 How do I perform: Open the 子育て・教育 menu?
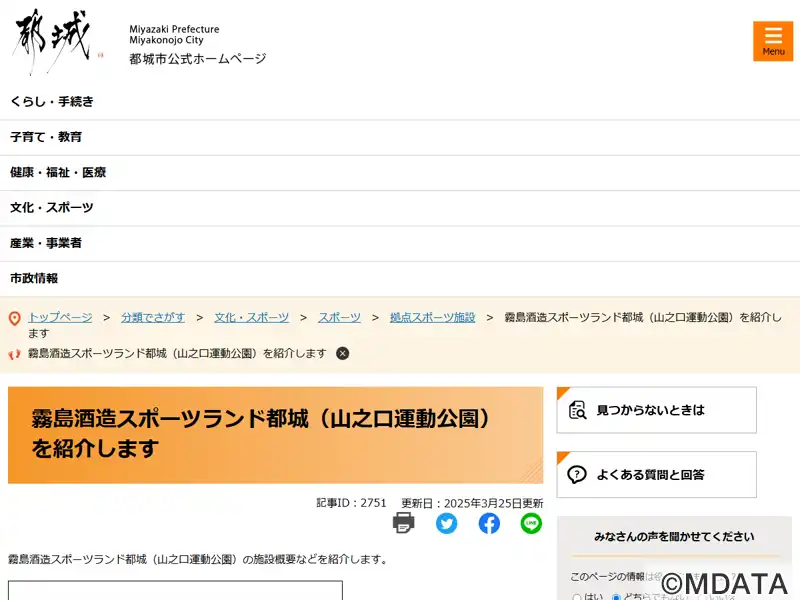(x=400, y=137)
